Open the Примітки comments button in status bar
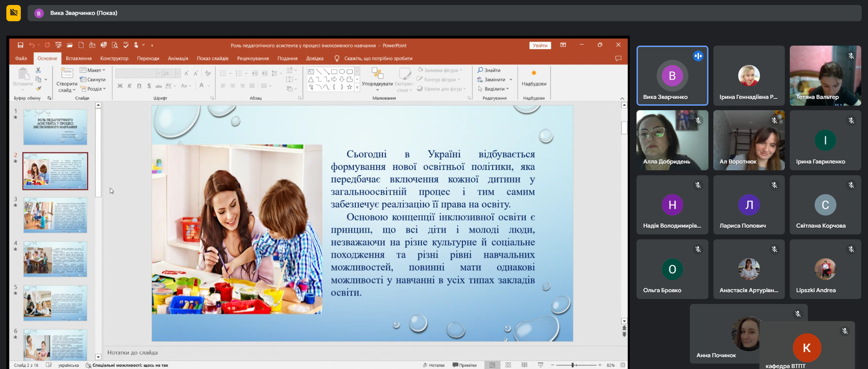The height and width of the screenshot is (369, 868). pos(464,365)
